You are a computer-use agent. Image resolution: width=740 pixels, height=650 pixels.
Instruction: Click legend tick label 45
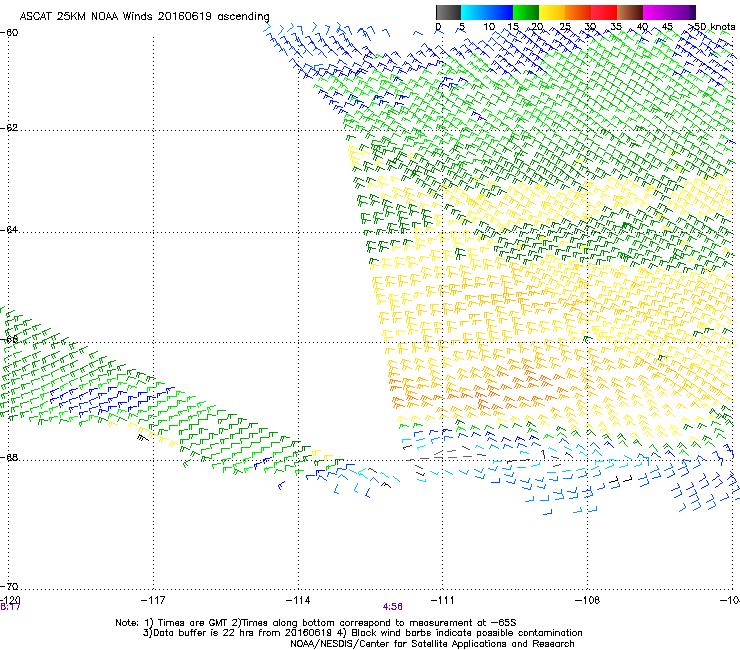coord(667,27)
